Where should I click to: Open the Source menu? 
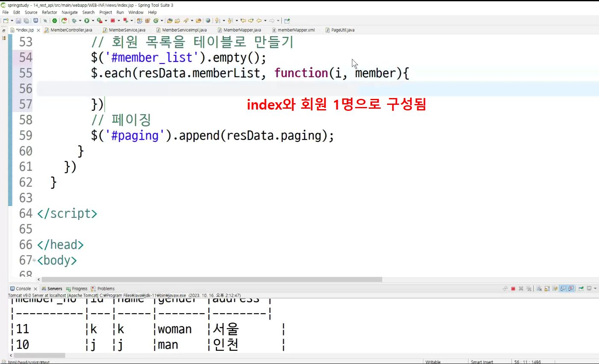pyautogui.click(x=31, y=12)
